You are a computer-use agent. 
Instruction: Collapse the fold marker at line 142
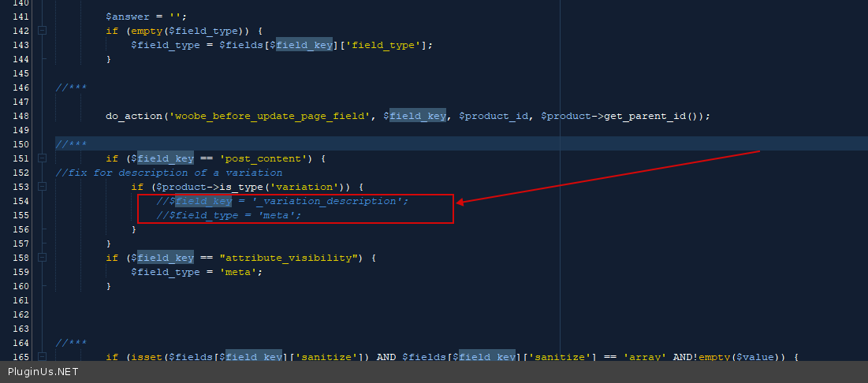click(x=42, y=31)
